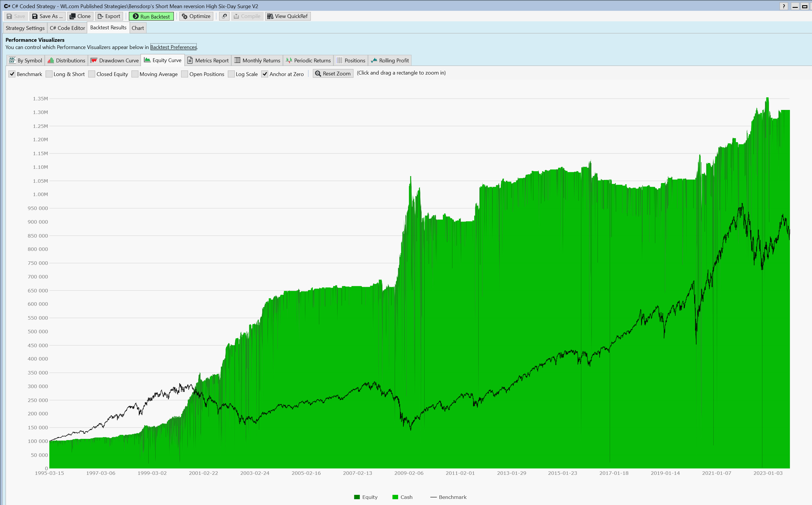Screen dimensions: 812x505
Task: Open the Strategy Settings tab
Action: click(x=25, y=28)
